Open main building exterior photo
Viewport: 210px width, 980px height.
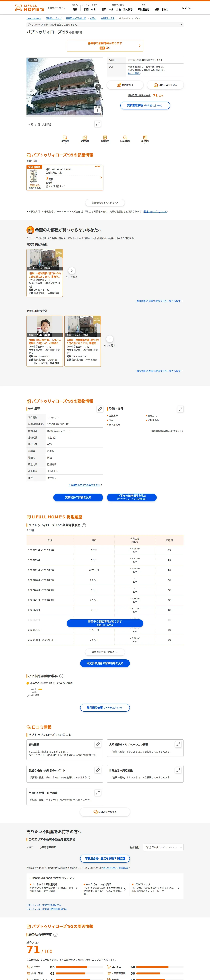(65, 87)
